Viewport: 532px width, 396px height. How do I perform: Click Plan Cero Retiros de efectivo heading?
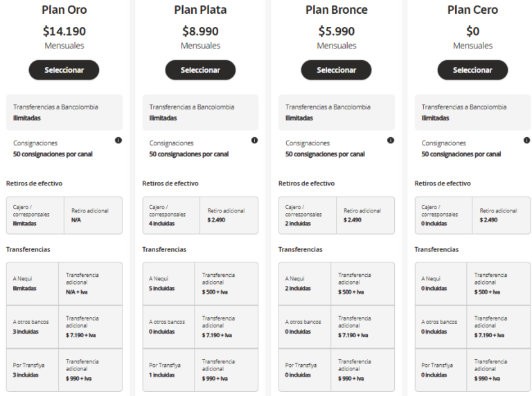click(442, 183)
